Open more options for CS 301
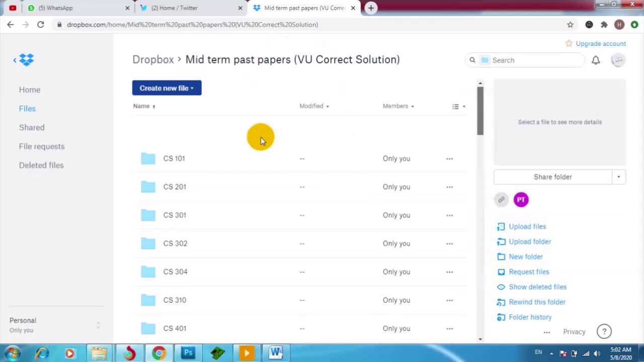Viewport: 644px width, 362px height. [x=449, y=215]
